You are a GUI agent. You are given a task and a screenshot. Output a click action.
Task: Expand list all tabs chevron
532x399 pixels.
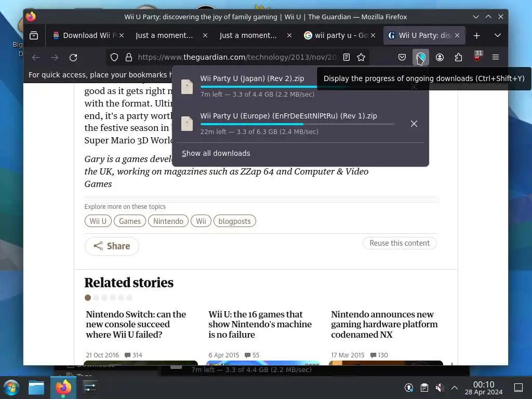pyautogui.click(x=497, y=35)
